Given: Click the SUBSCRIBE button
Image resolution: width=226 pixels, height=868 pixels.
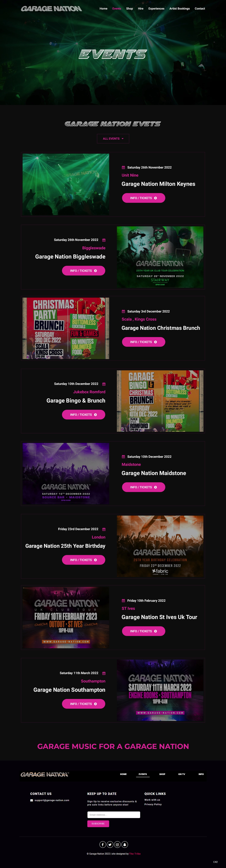Looking at the screenshot, I should tap(98, 824).
